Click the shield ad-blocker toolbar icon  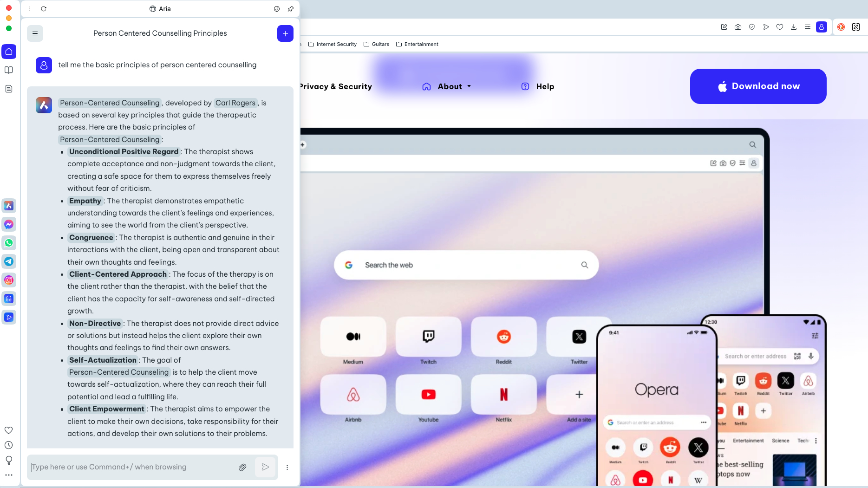(752, 27)
